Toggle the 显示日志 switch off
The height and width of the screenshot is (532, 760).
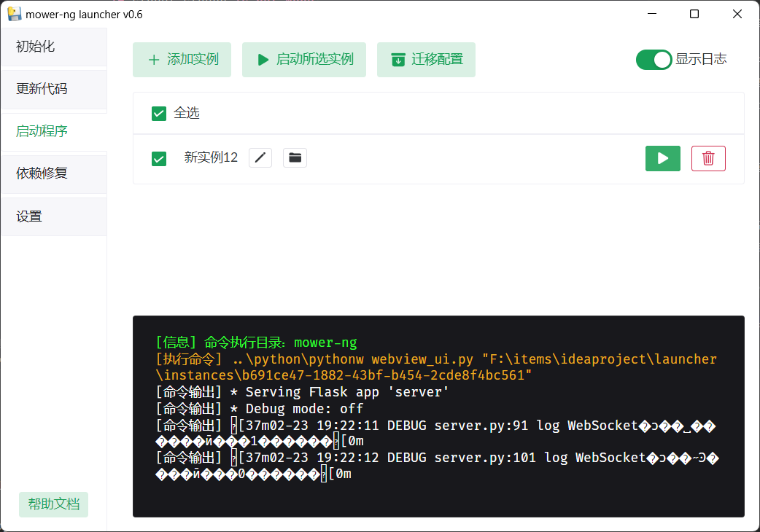tap(654, 60)
